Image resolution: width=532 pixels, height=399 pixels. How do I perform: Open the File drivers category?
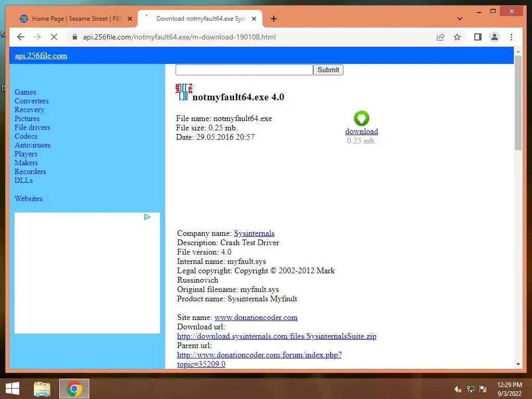tap(32, 127)
